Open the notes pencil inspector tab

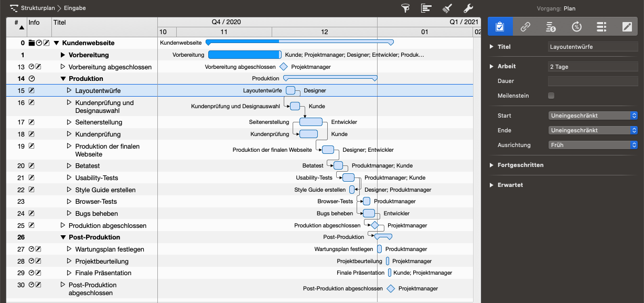(x=627, y=27)
